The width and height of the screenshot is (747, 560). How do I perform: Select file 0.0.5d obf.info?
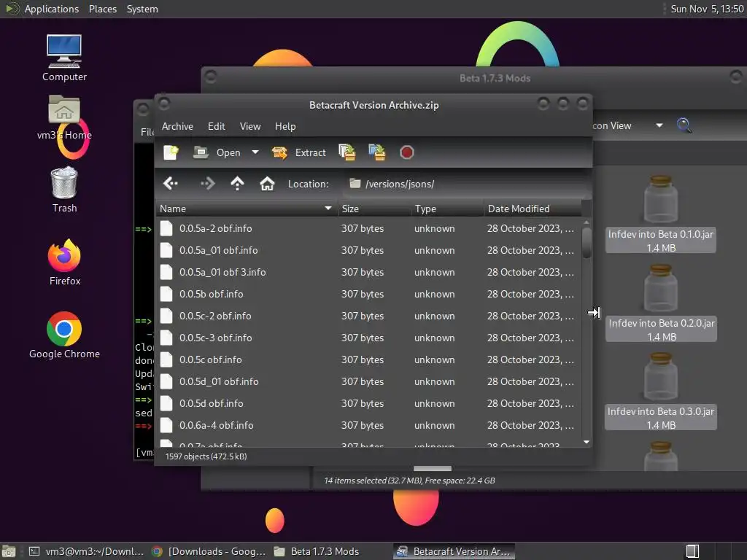(368, 404)
